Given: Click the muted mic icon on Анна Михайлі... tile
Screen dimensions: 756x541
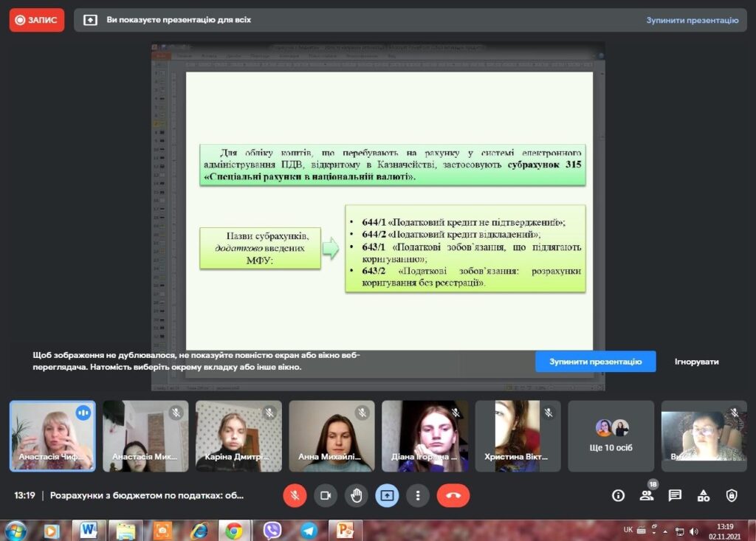Looking at the screenshot, I should (362, 413).
